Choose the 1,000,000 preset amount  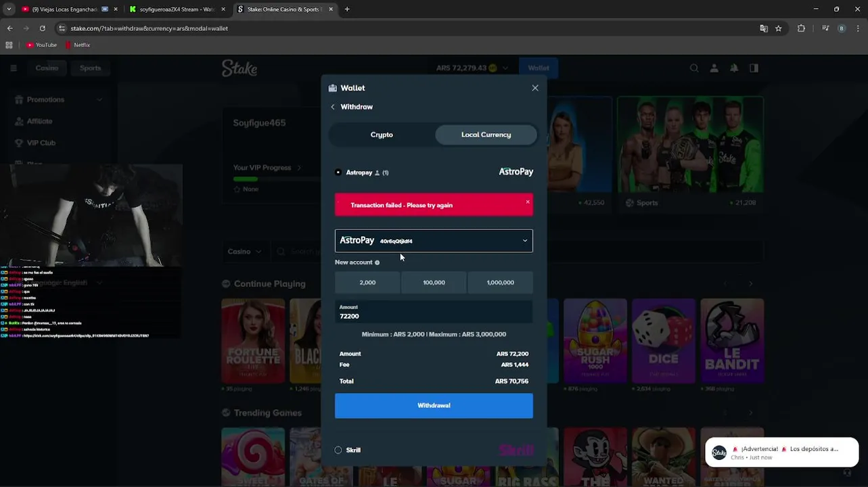[x=500, y=283]
